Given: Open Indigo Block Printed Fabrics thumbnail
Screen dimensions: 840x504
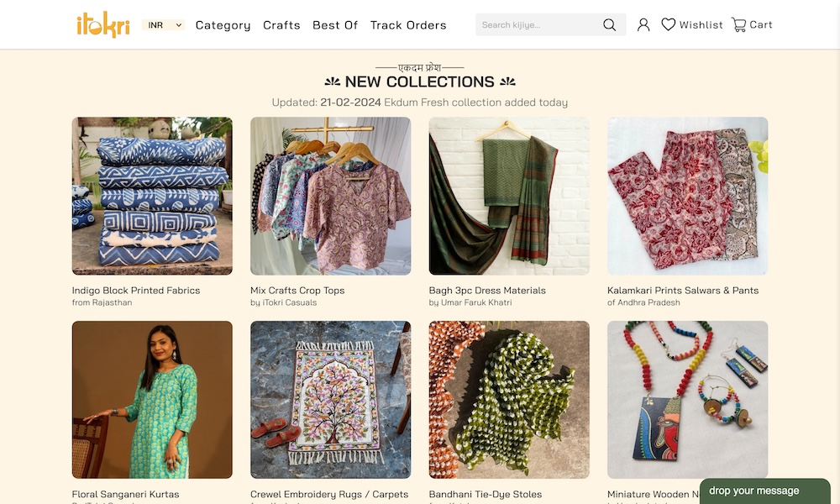Looking at the screenshot, I should click(x=152, y=196).
